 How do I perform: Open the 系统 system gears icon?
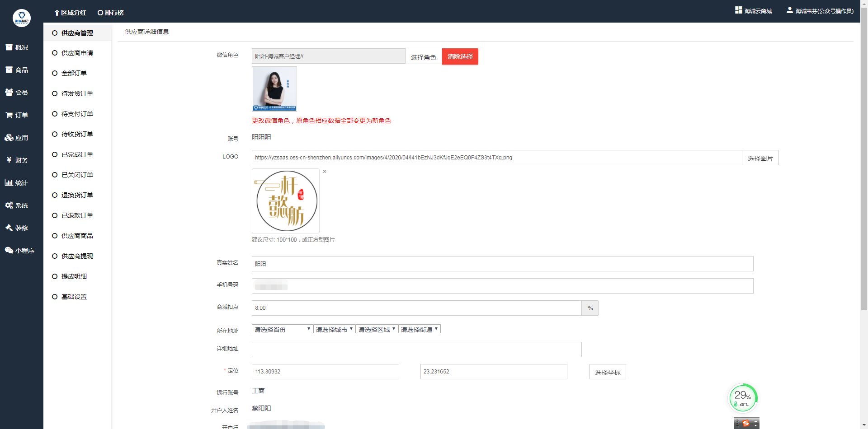9,205
